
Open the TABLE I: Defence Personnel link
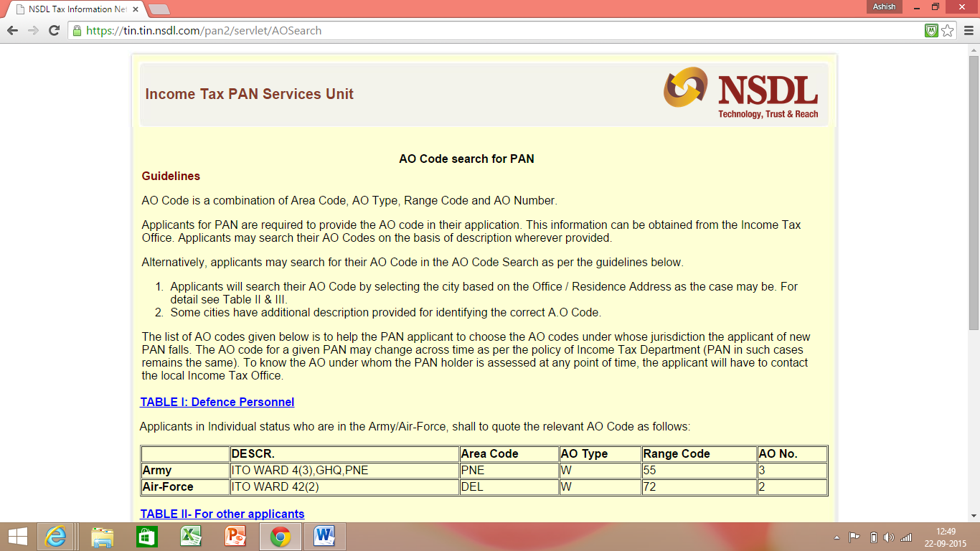[217, 402]
